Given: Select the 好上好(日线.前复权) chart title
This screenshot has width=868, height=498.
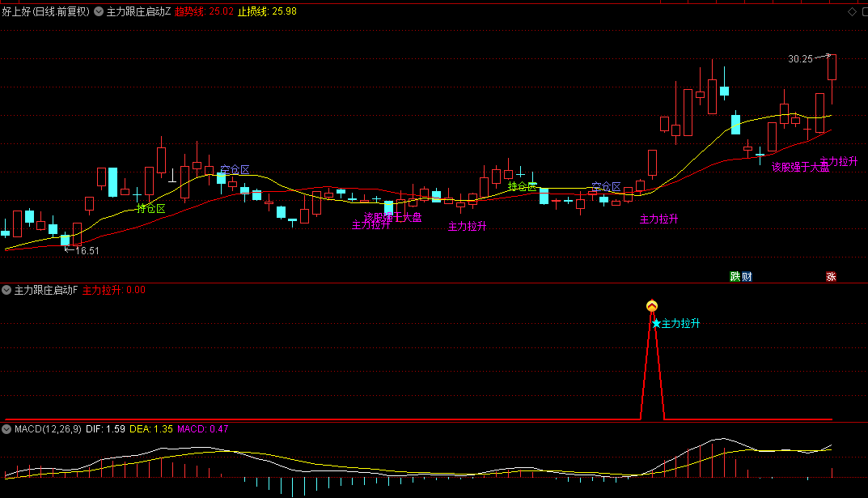Looking at the screenshot, I should [45, 11].
